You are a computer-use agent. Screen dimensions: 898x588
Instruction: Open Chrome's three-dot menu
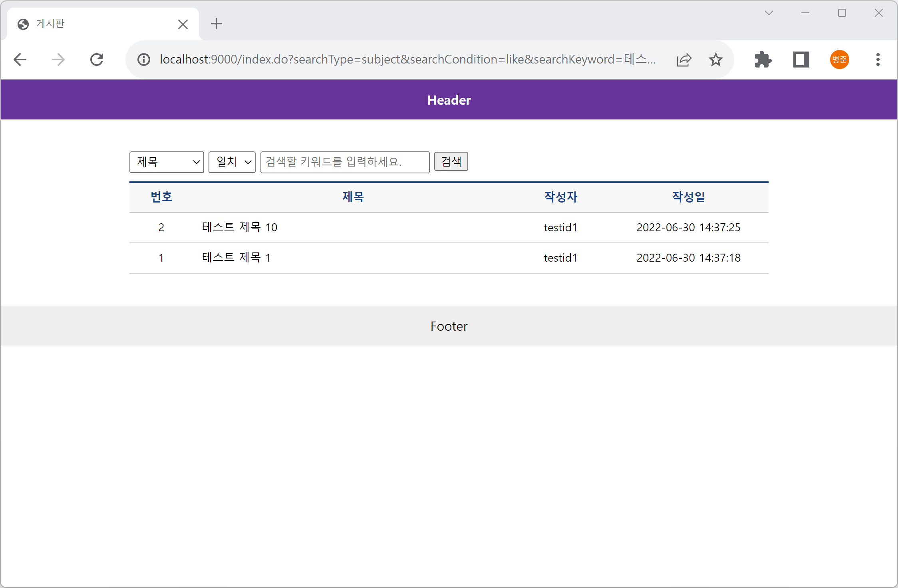[878, 60]
